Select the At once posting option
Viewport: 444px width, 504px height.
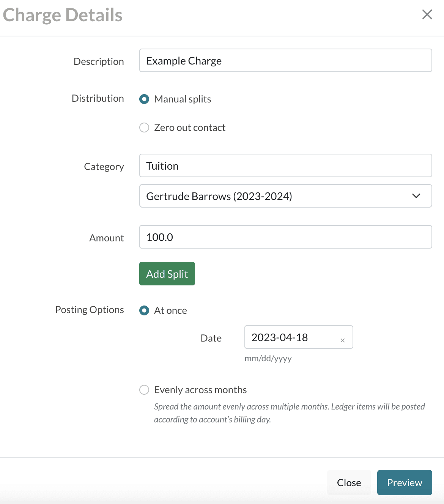point(144,310)
